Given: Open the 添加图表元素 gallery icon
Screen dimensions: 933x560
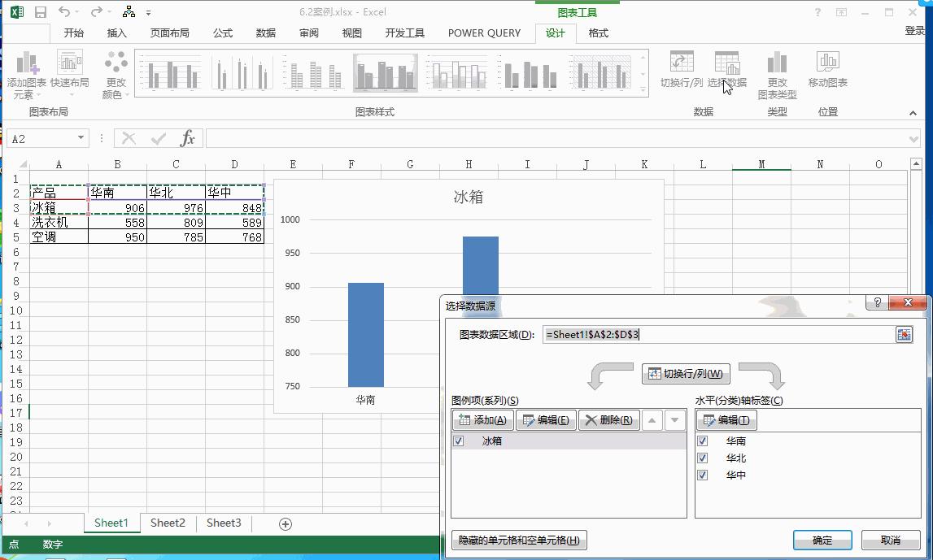Looking at the screenshot, I should tap(25, 72).
